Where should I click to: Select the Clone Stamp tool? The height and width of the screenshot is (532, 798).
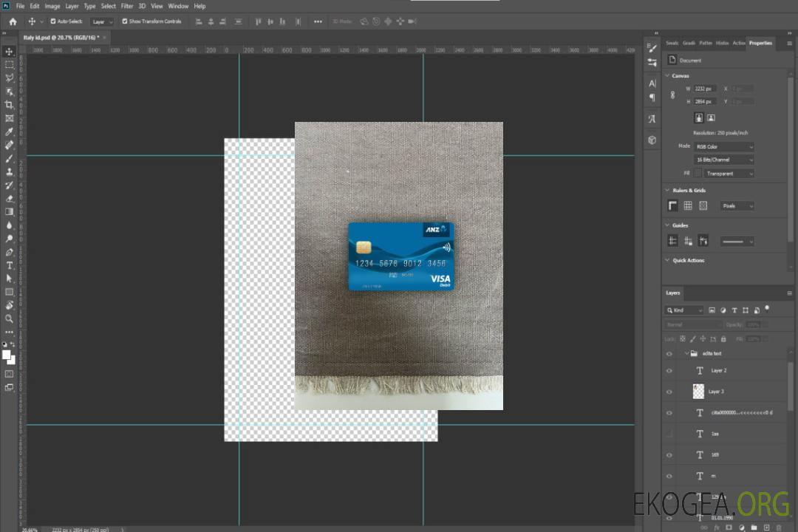pos(9,172)
